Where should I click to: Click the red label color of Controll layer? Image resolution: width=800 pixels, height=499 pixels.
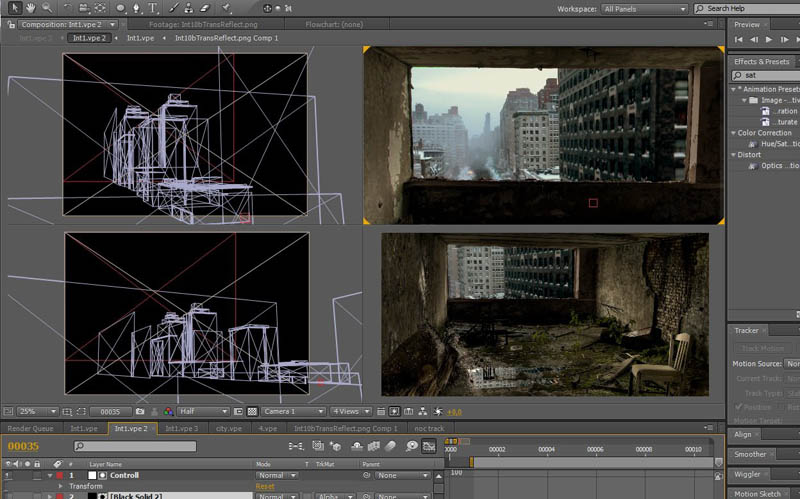click(x=60, y=475)
